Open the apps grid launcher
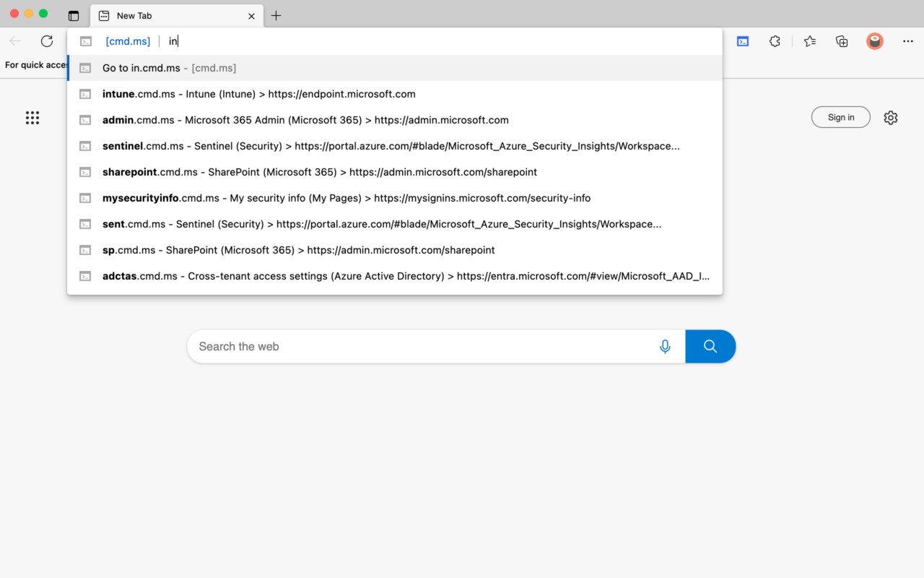This screenshot has width=924, height=578. tap(32, 118)
